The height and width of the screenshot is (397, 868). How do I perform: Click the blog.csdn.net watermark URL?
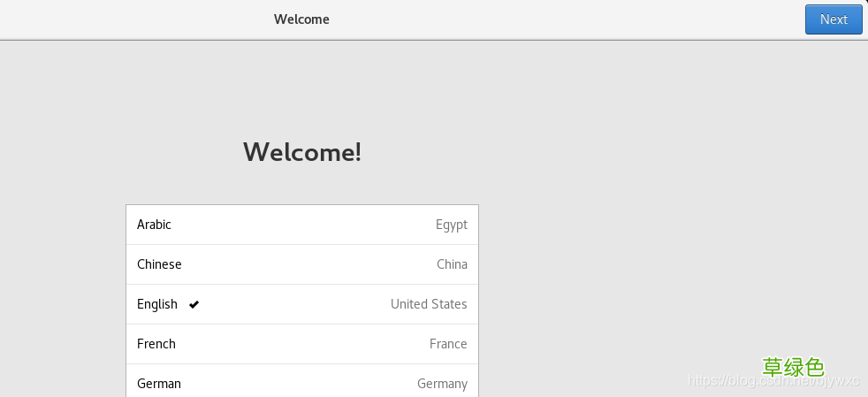[x=774, y=380]
